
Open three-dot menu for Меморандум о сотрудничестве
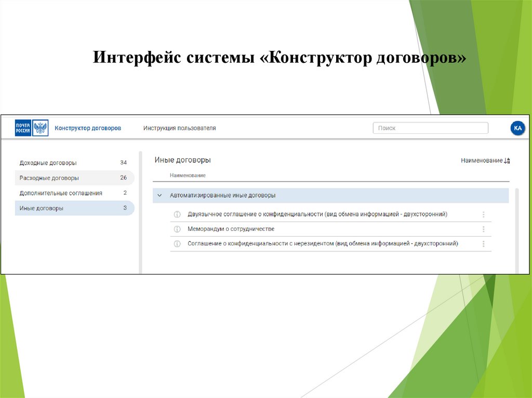484,229
